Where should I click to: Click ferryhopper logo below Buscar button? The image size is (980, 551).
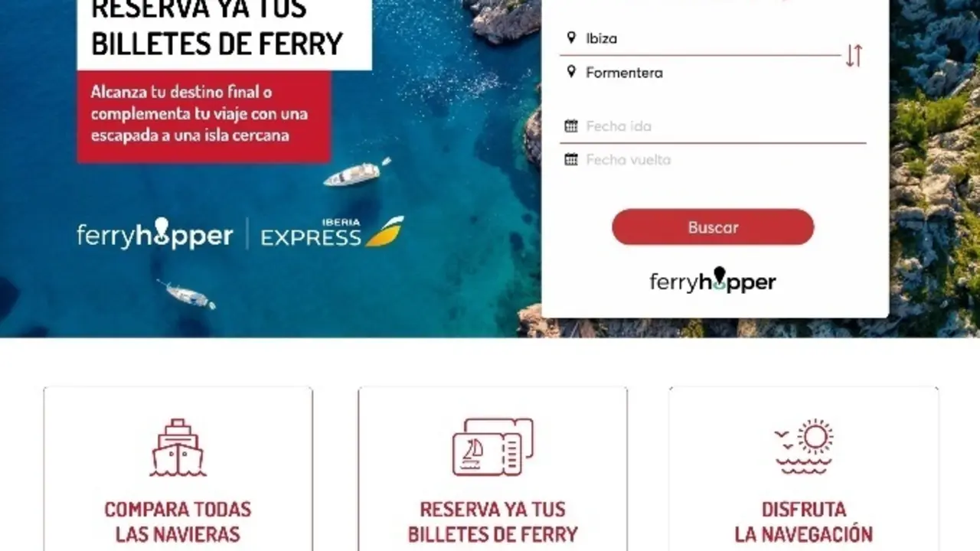tap(713, 281)
